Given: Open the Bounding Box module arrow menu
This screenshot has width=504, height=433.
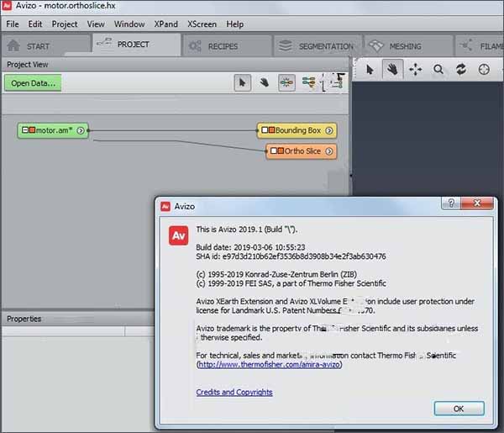Looking at the screenshot, I should point(329,130).
